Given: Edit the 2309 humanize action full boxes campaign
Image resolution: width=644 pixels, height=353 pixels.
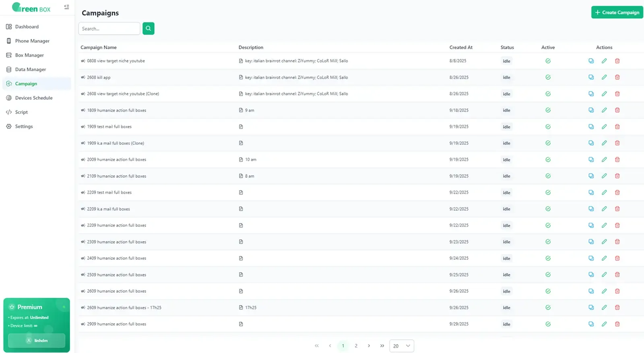Looking at the screenshot, I should coord(604,242).
